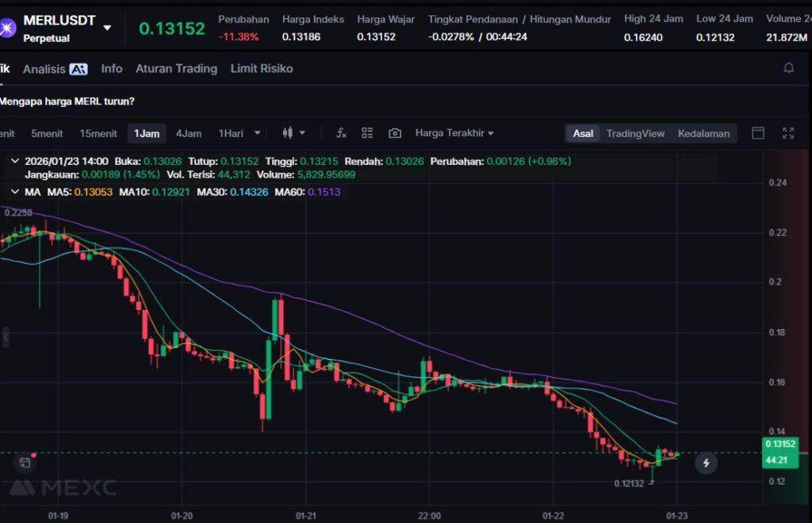Open the Aturan Trading tab
The width and height of the screenshot is (812, 523).
coord(176,69)
